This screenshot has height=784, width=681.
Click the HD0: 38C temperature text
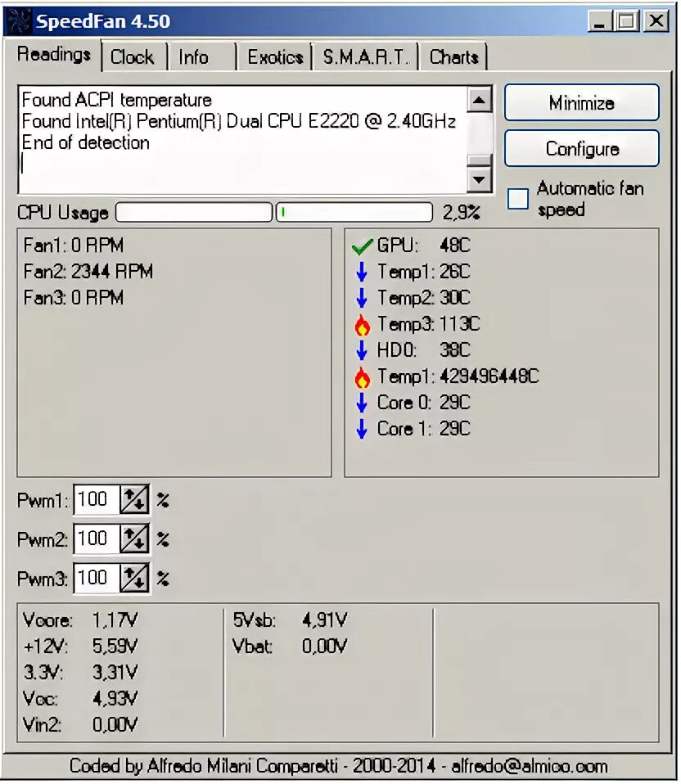(x=423, y=350)
